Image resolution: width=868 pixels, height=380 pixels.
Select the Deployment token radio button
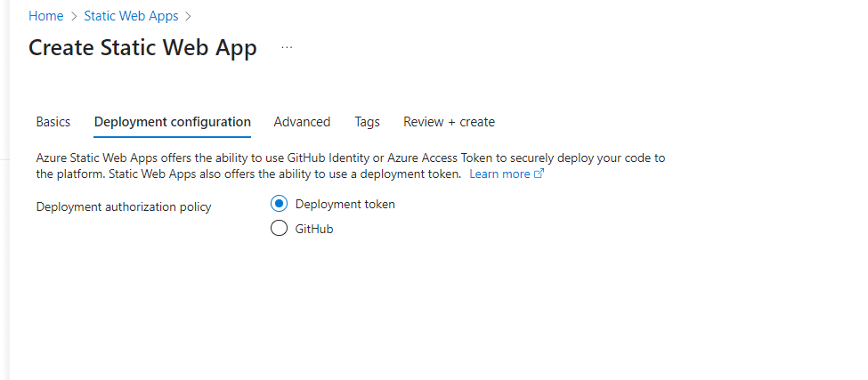[x=279, y=204]
